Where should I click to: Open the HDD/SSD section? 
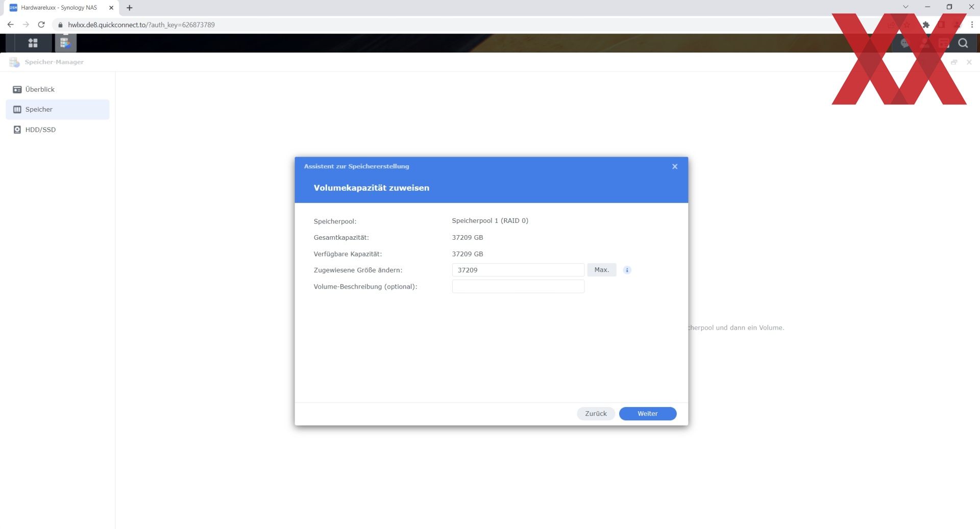[58, 130]
